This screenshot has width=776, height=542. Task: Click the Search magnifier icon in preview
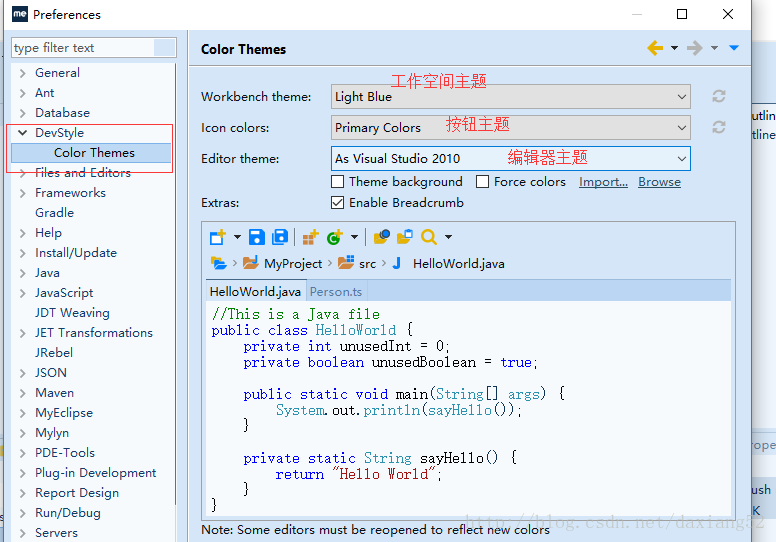429,237
